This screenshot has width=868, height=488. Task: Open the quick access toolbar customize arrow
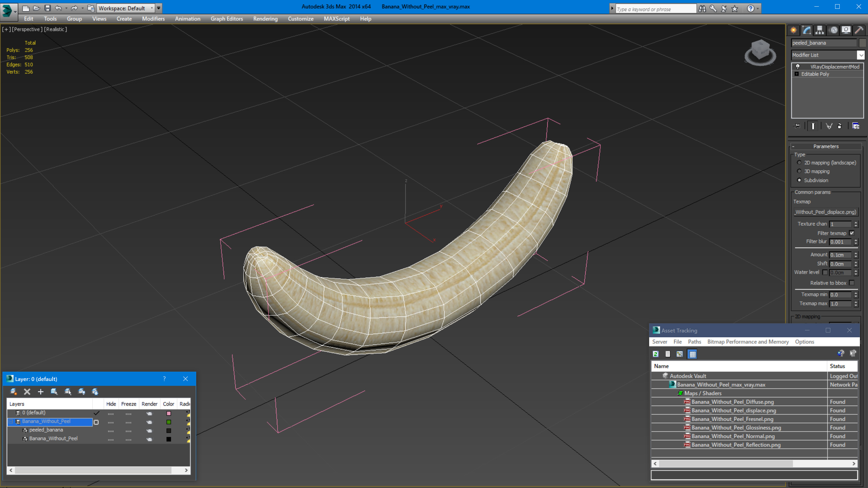click(x=159, y=8)
